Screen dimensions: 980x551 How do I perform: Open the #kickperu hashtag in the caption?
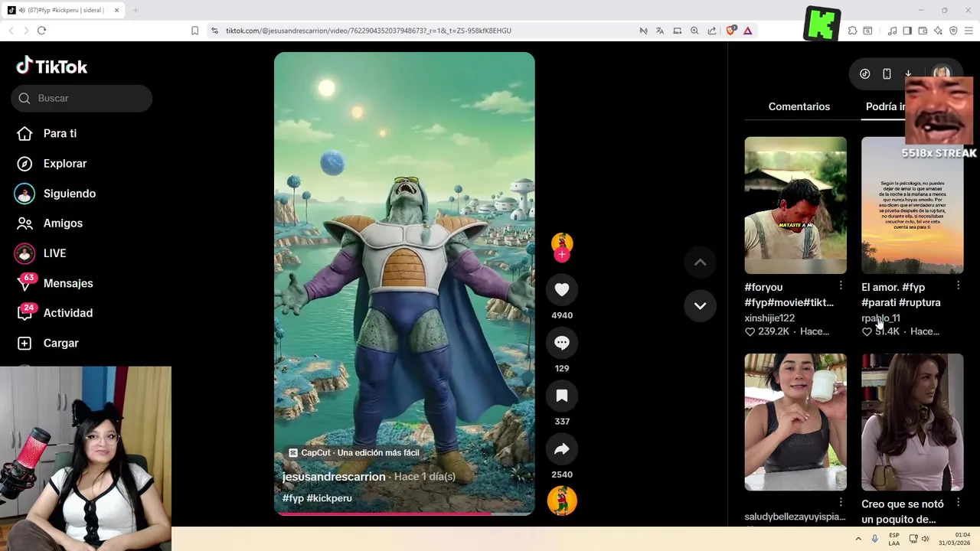pyautogui.click(x=329, y=498)
